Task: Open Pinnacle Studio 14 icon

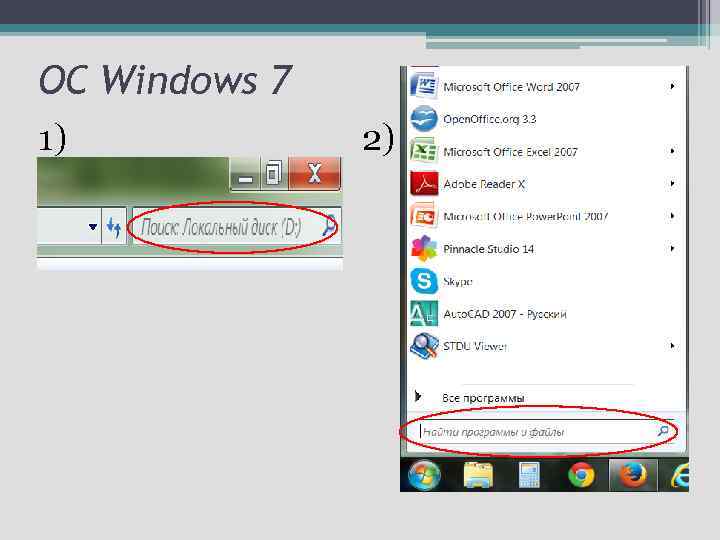Action: coord(424,248)
